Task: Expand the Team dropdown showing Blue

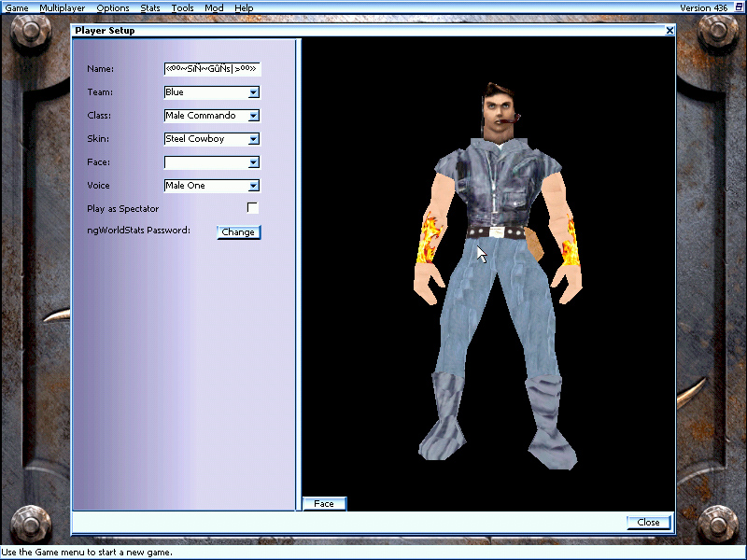Action: click(253, 91)
